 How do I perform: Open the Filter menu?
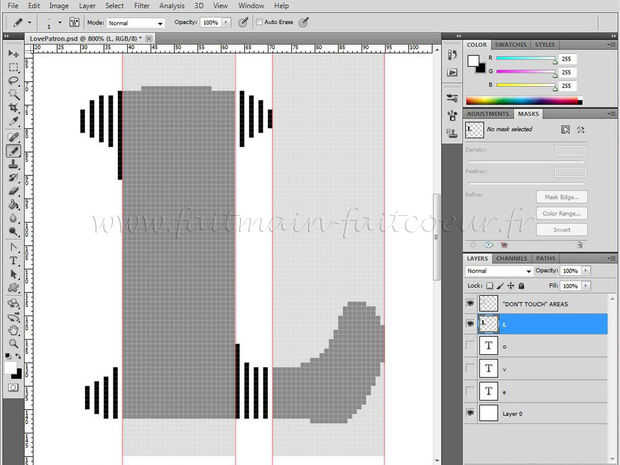(142, 5)
